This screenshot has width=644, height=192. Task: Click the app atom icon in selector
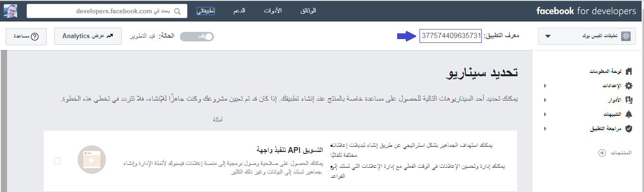(x=626, y=36)
